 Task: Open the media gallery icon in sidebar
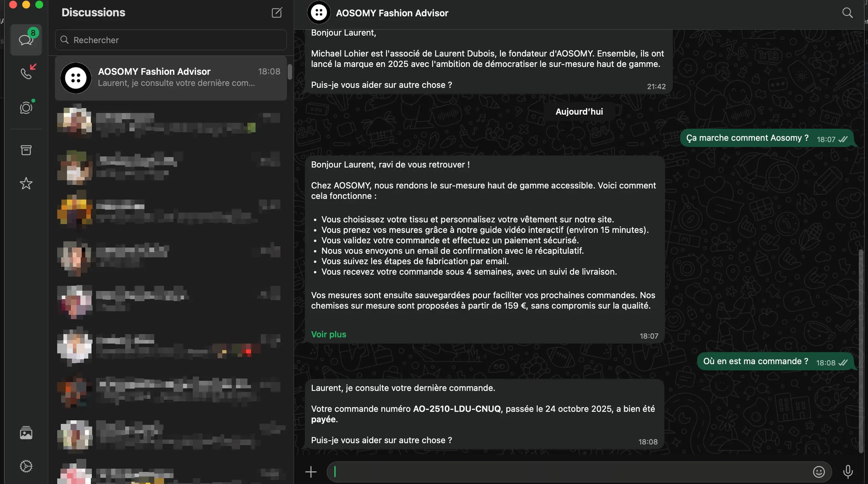pos(26,433)
